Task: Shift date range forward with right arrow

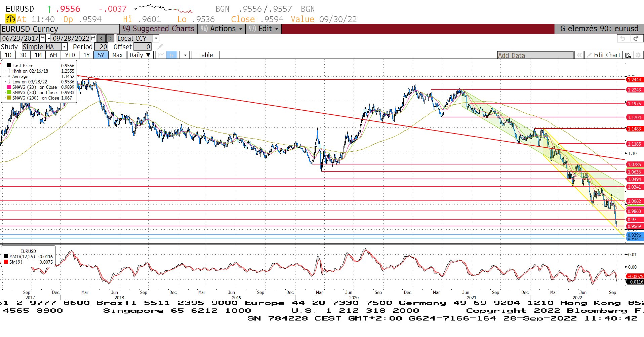Action: tap(110, 38)
